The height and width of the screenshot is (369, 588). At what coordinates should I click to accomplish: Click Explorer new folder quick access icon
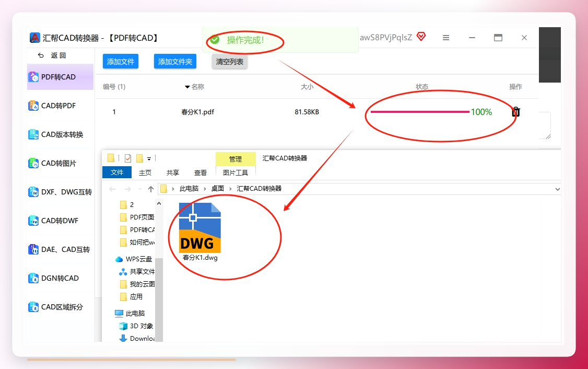click(x=139, y=158)
